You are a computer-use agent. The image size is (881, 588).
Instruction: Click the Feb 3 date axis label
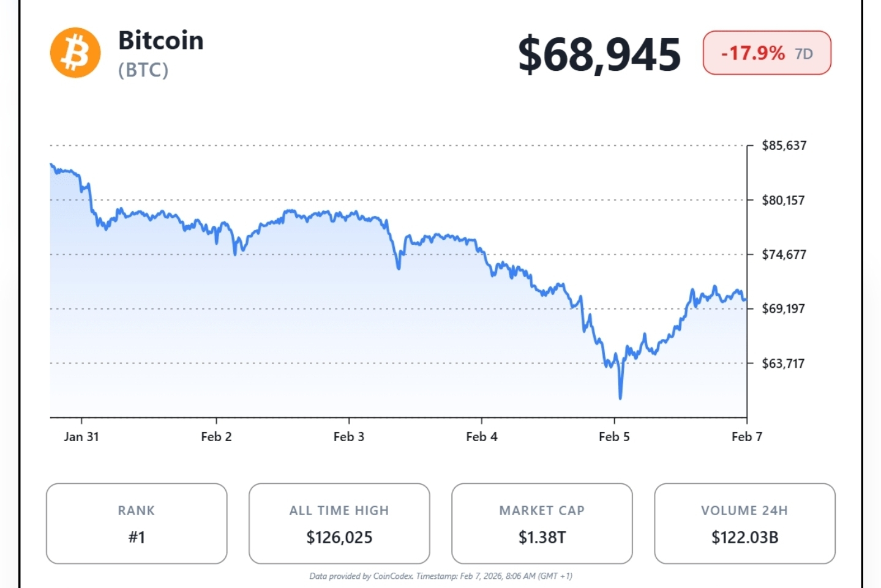pyautogui.click(x=349, y=437)
